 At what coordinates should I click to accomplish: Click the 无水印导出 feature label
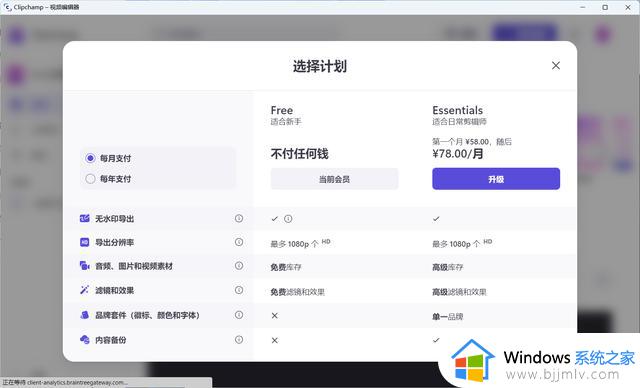click(114, 219)
